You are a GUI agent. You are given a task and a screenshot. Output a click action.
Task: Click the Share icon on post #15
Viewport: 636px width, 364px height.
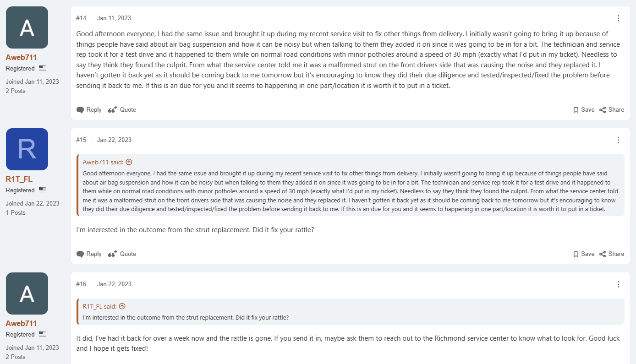(x=603, y=254)
